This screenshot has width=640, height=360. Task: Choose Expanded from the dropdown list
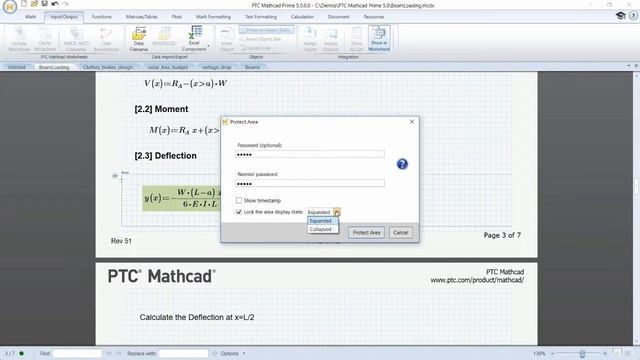tap(322, 221)
